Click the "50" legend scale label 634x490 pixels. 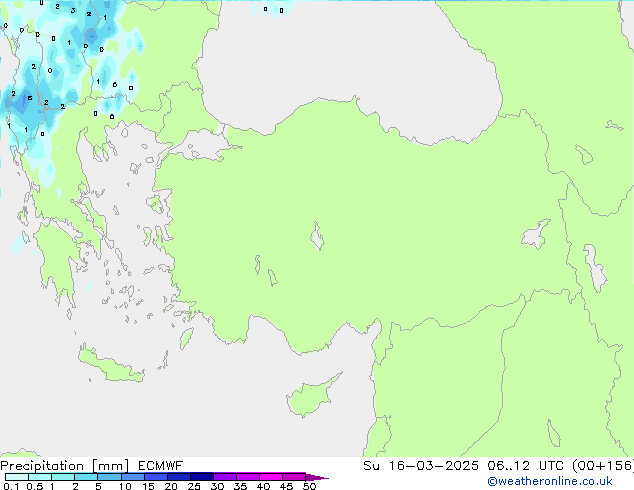click(309, 486)
